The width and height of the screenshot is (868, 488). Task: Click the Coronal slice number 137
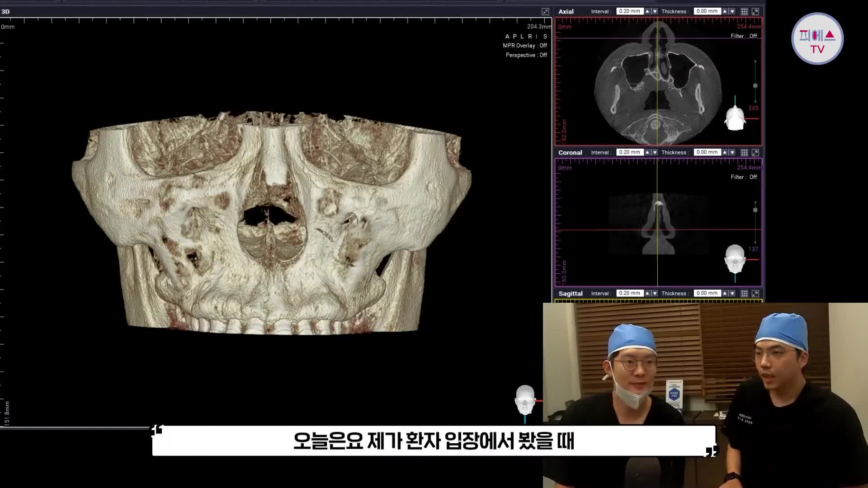[753, 249]
